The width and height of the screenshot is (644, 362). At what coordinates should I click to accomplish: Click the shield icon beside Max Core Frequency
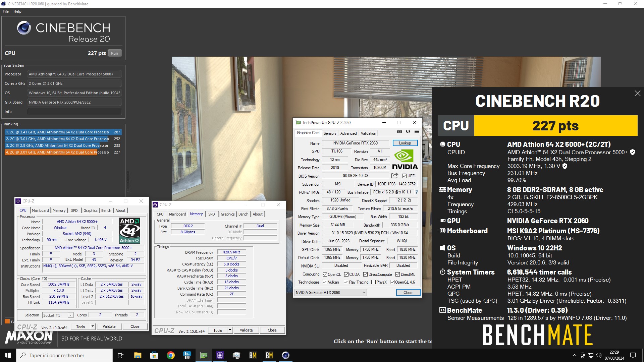[565, 166]
